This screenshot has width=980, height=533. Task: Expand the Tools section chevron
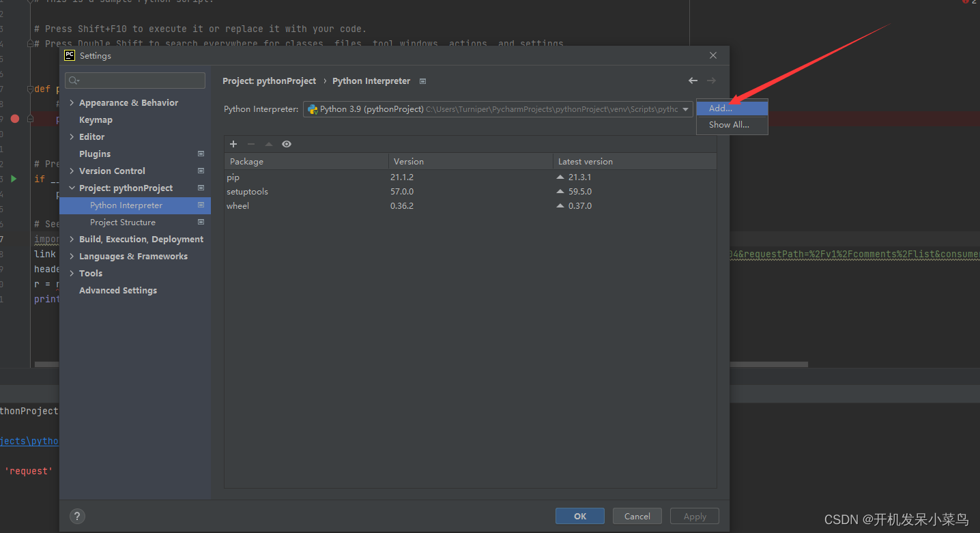tap(72, 273)
